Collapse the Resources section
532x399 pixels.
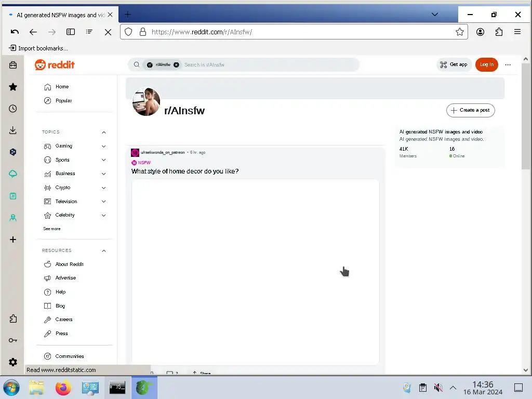pos(104,251)
